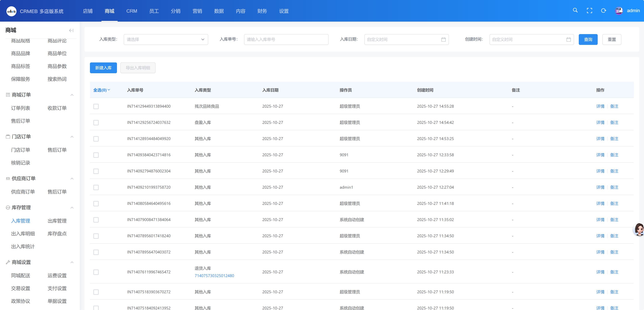Click the admin user avatar
Screen dimensions: 644x310
coord(619,11)
